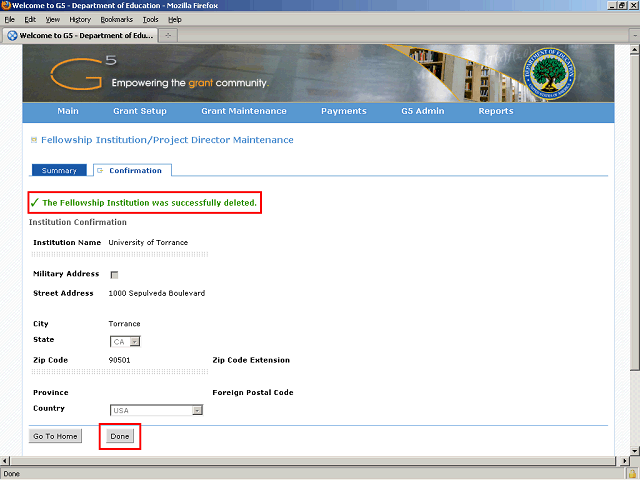The image size is (640, 480).
Task: Open the Tools menu
Action: pyautogui.click(x=150, y=20)
